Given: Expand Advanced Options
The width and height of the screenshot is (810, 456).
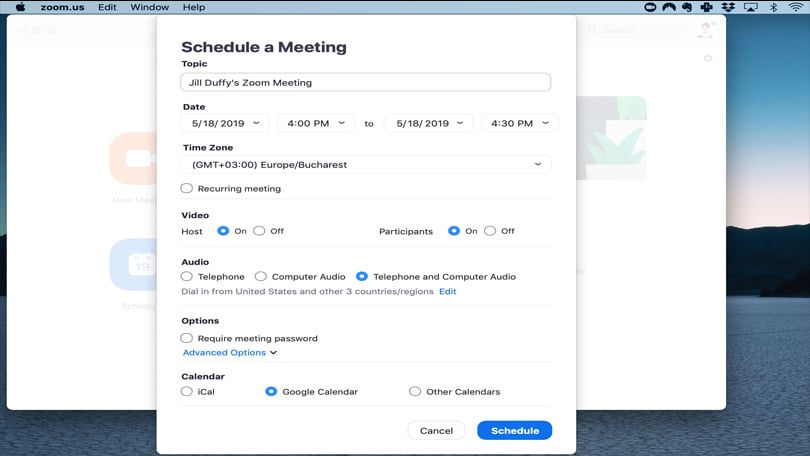Looking at the screenshot, I should pyautogui.click(x=229, y=353).
